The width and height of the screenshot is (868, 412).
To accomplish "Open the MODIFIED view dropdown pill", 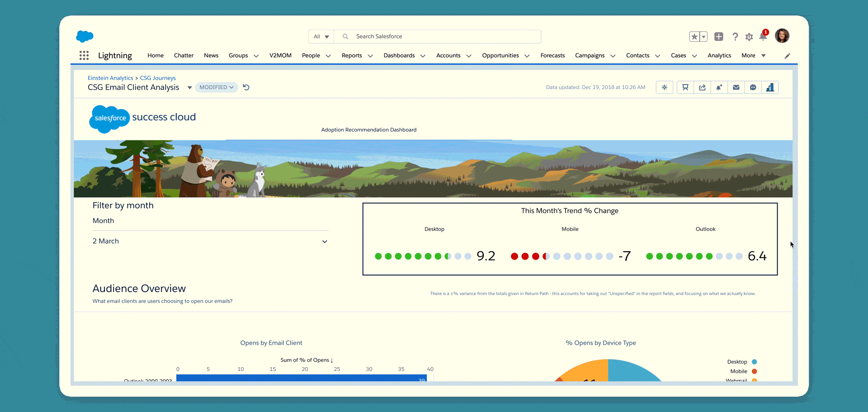I will pyautogui.click(x=217, y=87).
